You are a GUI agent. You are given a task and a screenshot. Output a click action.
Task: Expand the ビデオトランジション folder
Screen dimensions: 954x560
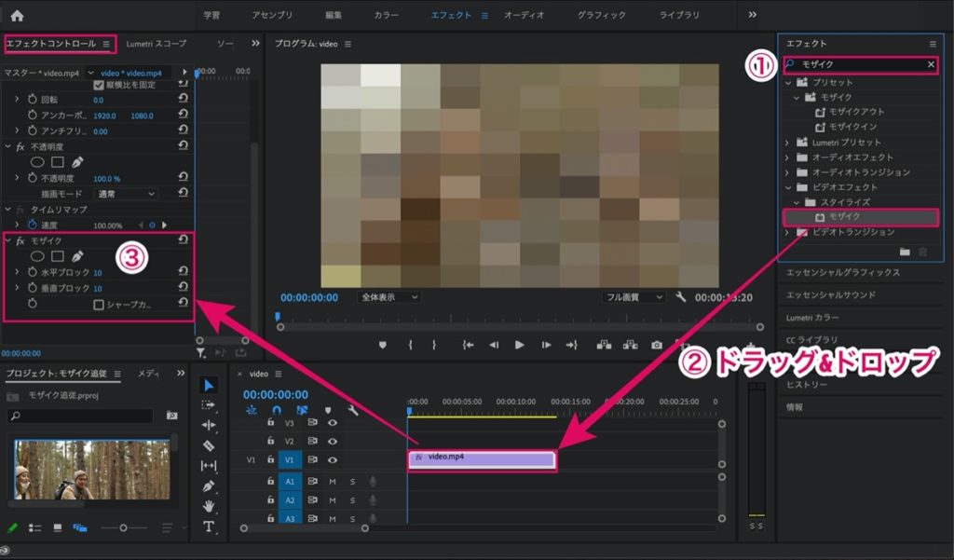coord(787,232)
